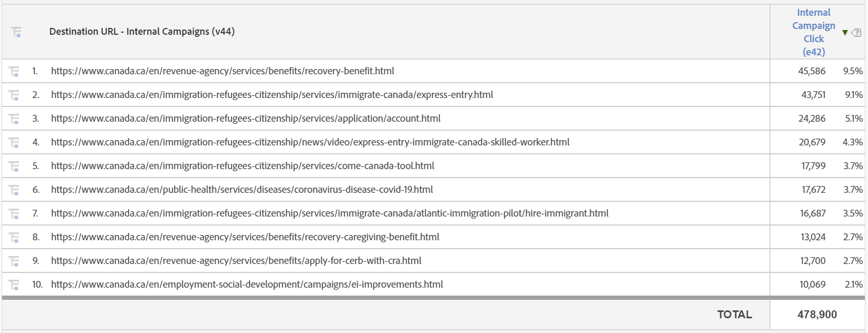Image resolution: width=868 pixels, height=333 pixels.
Task: Click the green sort-descending arrow on the metric column
Action: point(846,32)
